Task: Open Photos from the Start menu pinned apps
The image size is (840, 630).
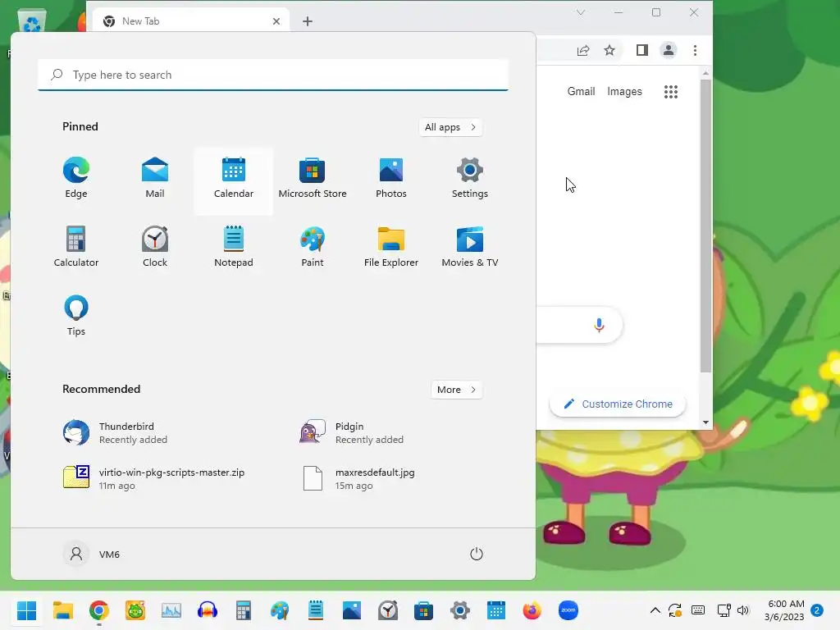Action: pyautogui.click(x=391, y=178)
